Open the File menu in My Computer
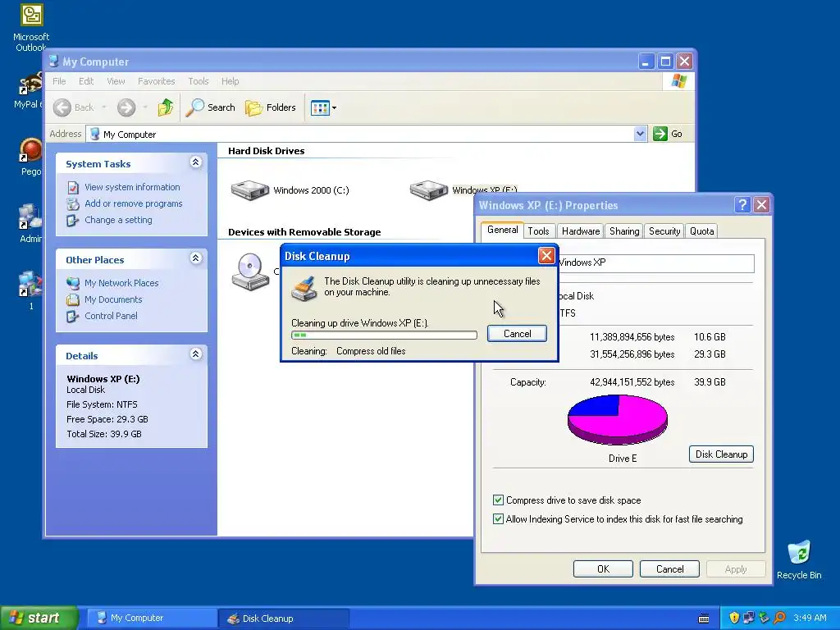Viewport: 840px width, 630px height. coord(59,81)
